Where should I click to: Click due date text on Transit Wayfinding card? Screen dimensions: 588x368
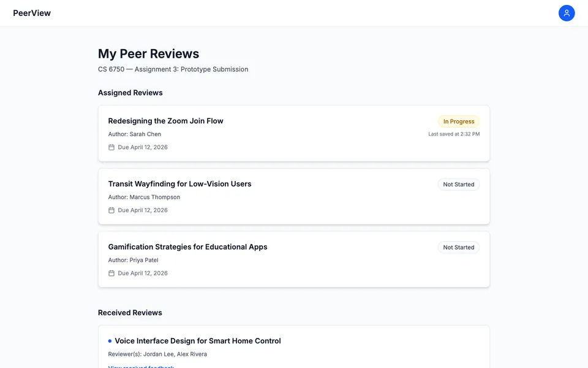tap(143, 210)
